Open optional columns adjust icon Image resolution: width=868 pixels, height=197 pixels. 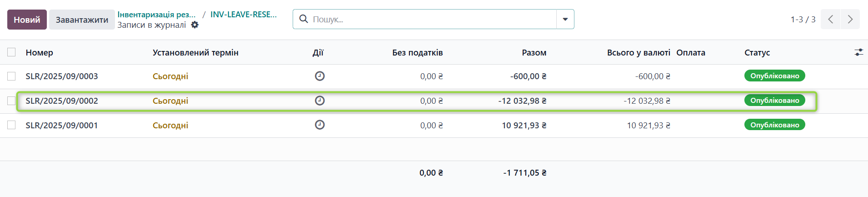[858, 52]
